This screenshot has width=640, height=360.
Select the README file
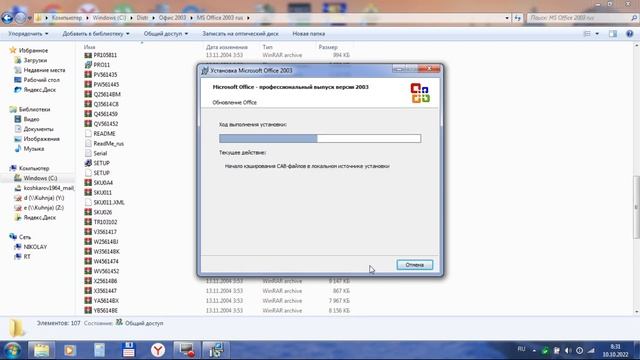[104, 133]
